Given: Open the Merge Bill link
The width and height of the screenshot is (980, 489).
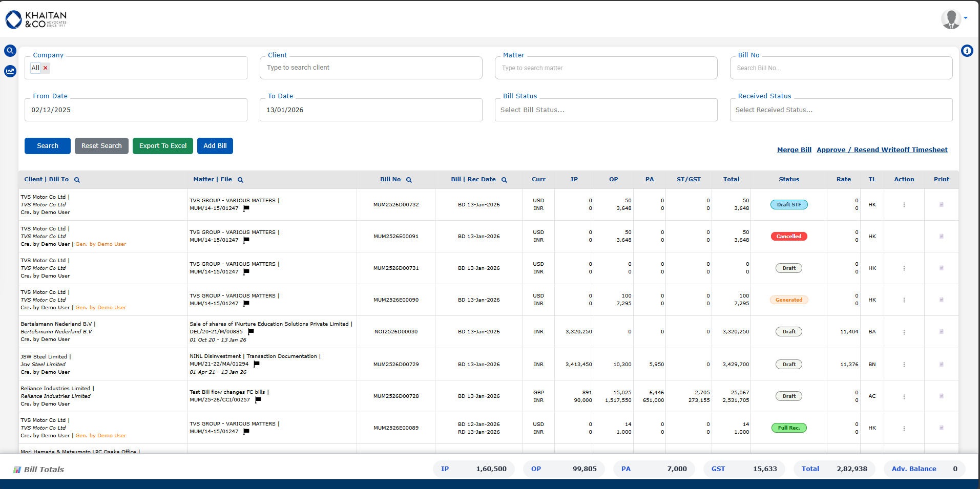Looking at the screenshot, I should (x=794, y=150).
